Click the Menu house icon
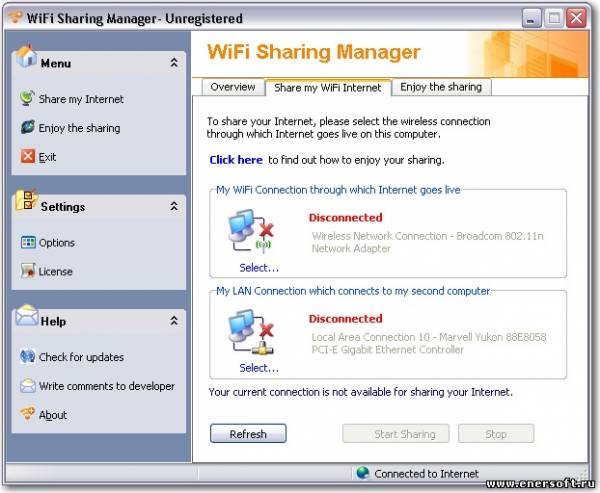The height and width of the screenshot is (493, 600). click(26, 57)
